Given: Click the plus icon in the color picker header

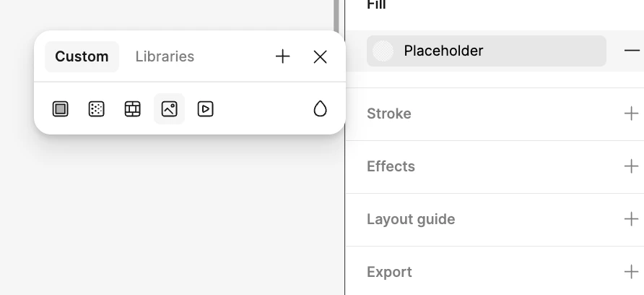Looking at the screenshot, I should [x=283, y=56].
